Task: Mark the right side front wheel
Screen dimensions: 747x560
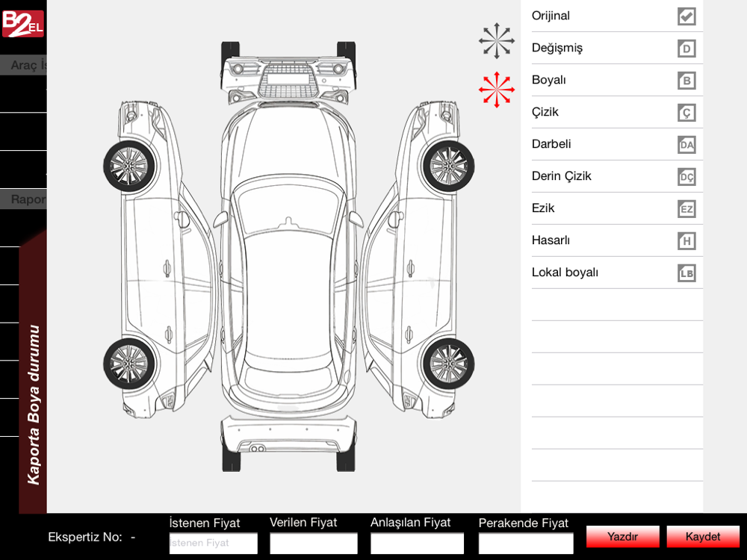Action: click(448, 167)
